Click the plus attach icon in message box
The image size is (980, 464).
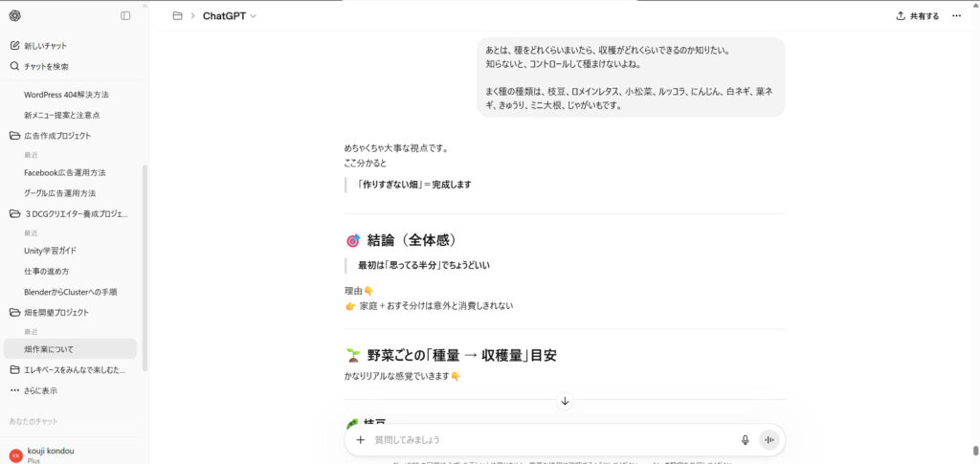click(361, 440)
